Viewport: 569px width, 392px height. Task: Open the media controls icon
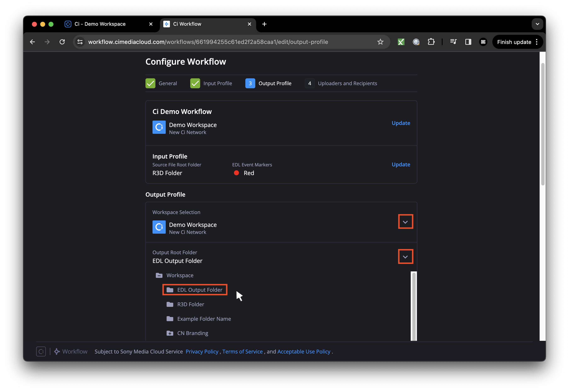453,42
